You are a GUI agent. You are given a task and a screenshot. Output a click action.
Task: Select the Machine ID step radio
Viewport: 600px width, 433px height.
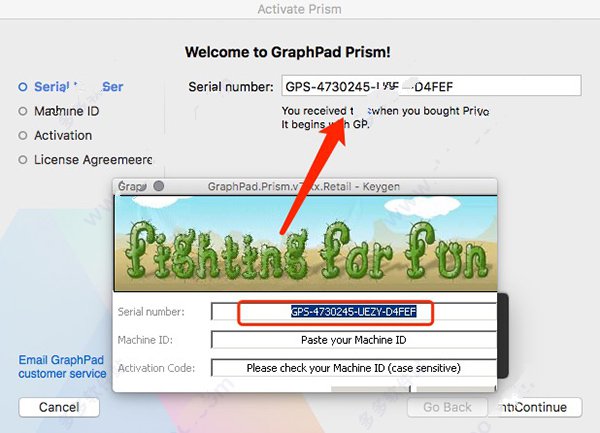[x=23, y=111]
